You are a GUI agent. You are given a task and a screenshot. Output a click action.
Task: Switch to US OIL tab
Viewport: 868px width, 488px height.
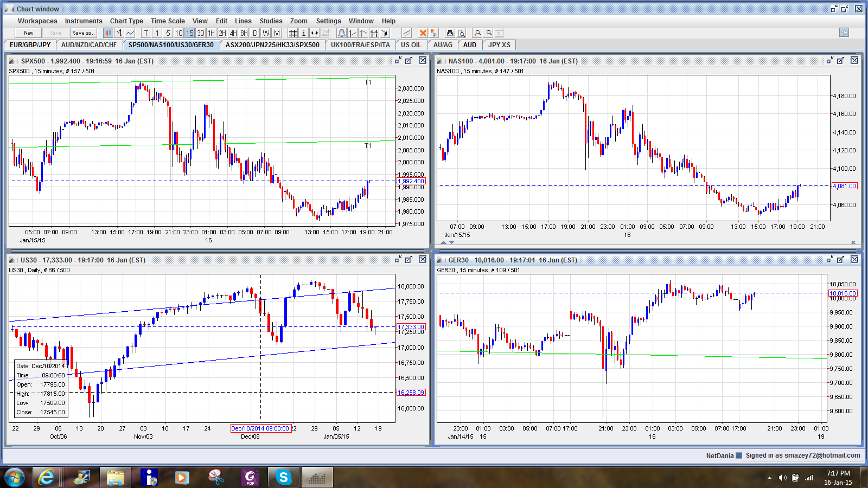coord(411,45)
